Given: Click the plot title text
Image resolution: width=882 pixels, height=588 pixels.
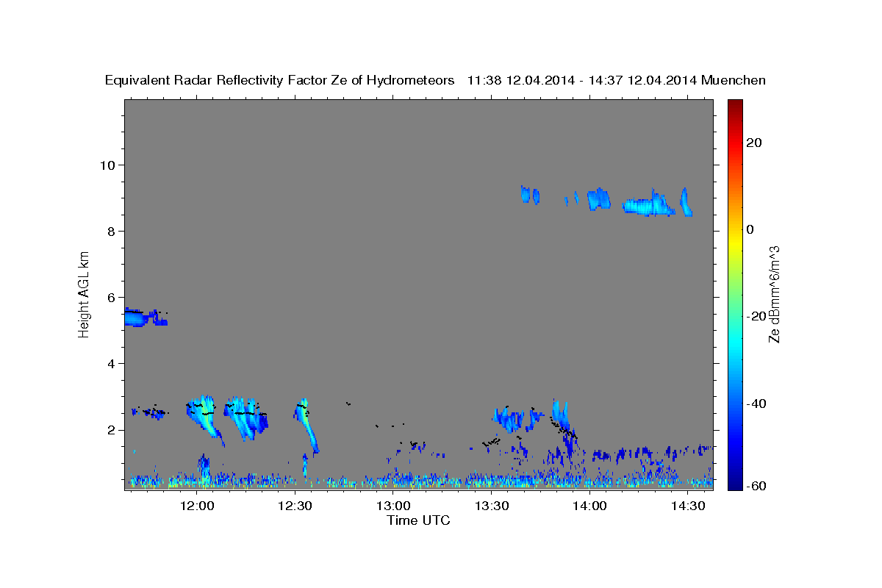Looking at the screenshot, I should [435, 80].
